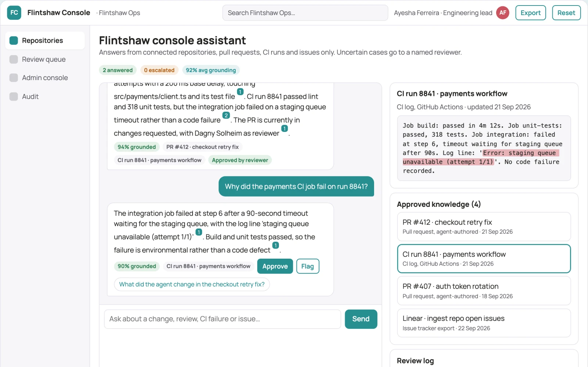
Task: Send the chat message
Action: coord(361,319)
